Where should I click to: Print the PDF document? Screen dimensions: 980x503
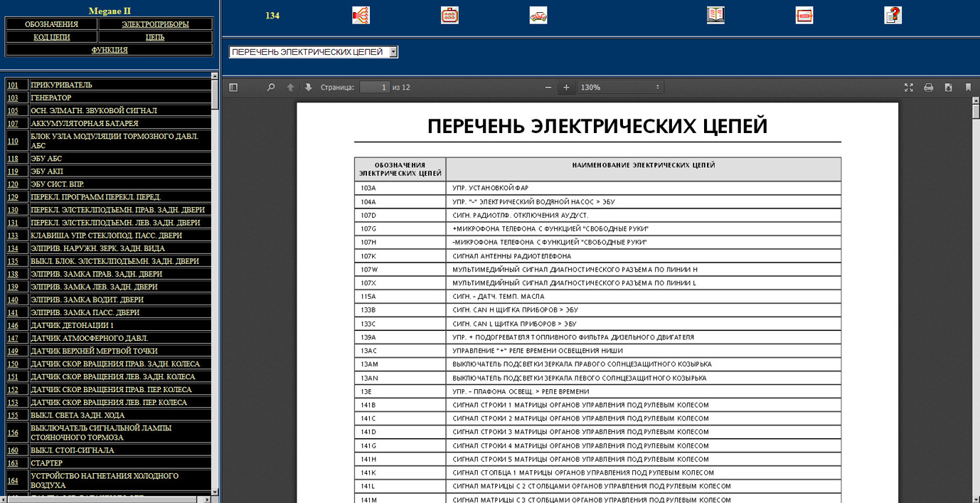coord(928,88)
